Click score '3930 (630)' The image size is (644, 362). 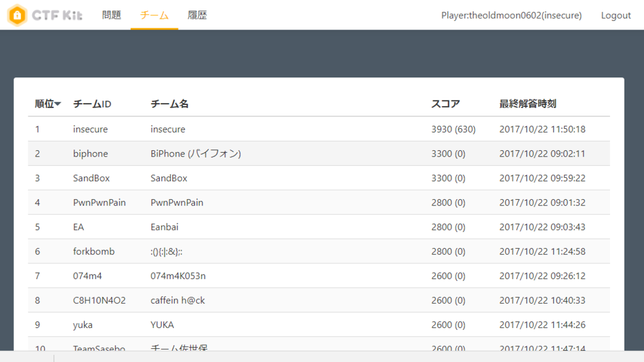click(x=453, y=129)
